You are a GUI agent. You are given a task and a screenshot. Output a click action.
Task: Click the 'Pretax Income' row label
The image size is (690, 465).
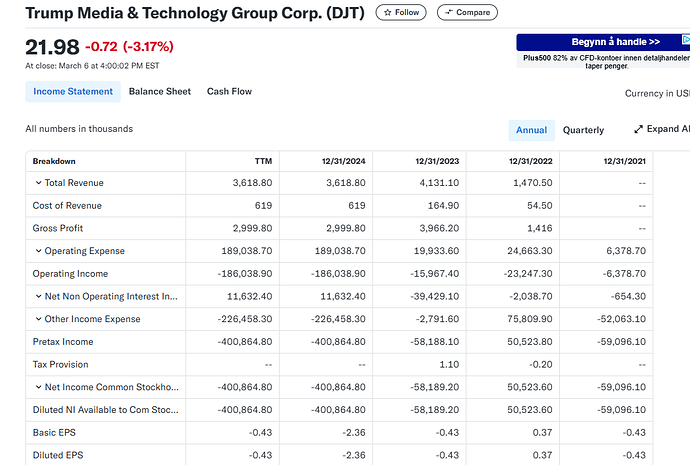pos(63,342)
